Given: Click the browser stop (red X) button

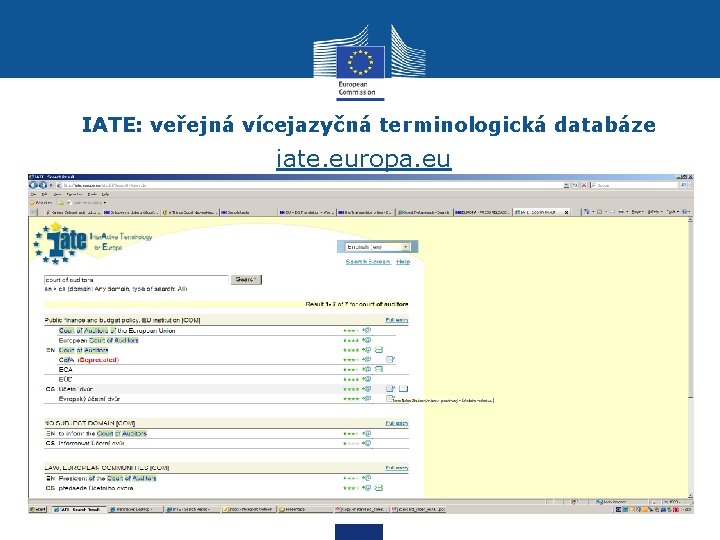Looking at the screenshot, I should (584, 185).
